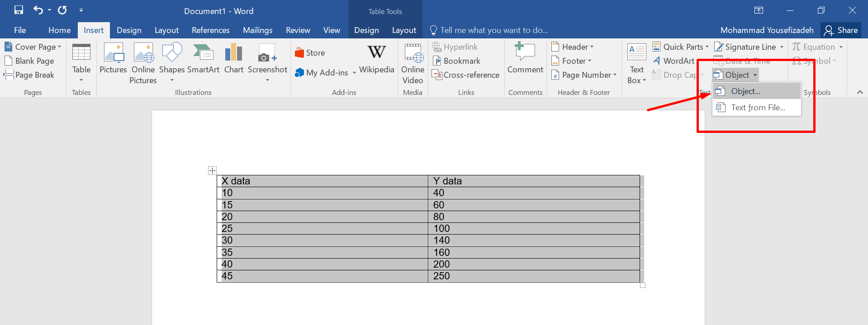The image size is (868, 325).
Task: Switch to the References tab
Action: (210, 30)
